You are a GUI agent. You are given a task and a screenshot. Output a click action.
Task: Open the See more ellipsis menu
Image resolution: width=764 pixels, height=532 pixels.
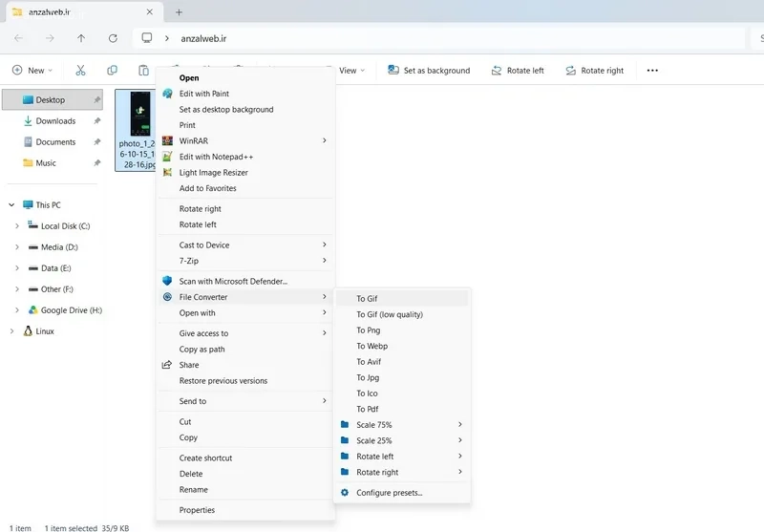(652, 70)
